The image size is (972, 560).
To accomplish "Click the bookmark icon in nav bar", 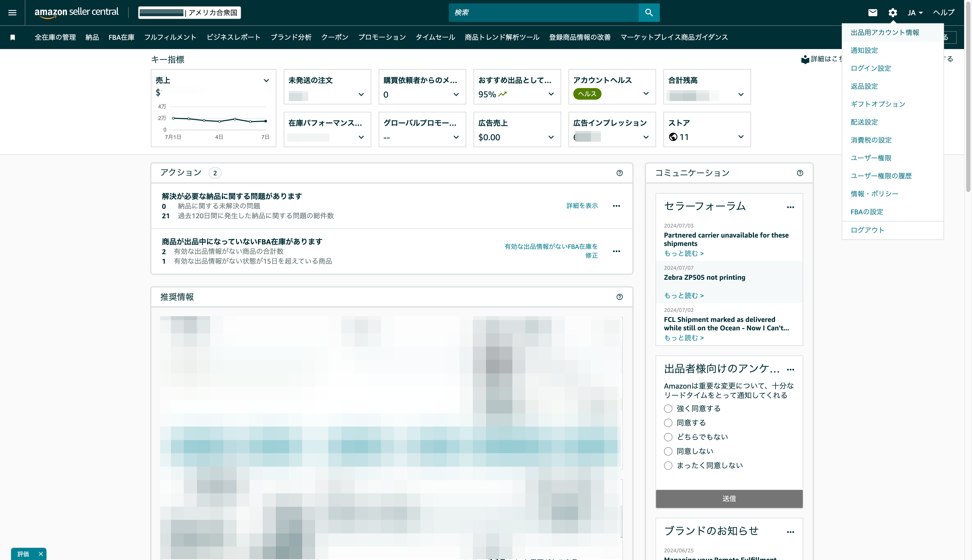I will coord(13,37).
